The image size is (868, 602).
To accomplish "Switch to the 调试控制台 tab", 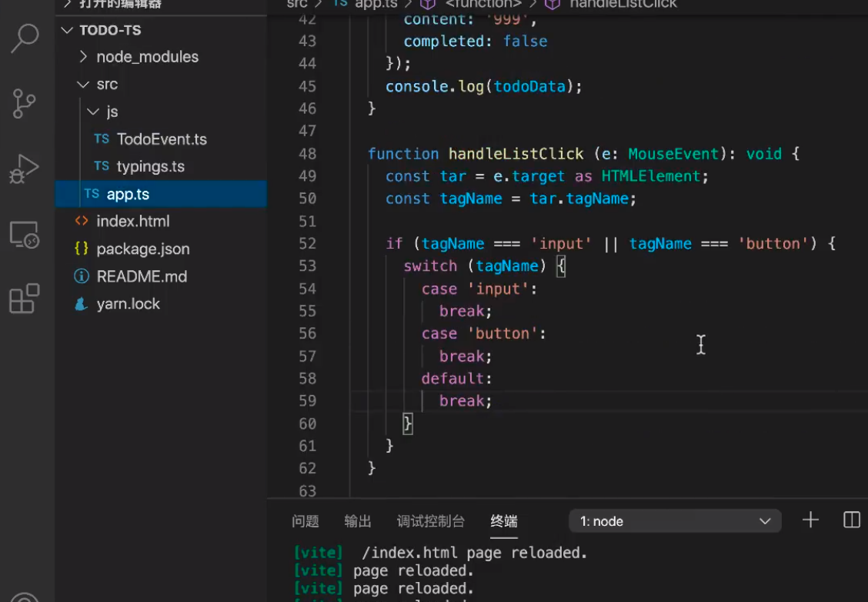I will (430, 520).
